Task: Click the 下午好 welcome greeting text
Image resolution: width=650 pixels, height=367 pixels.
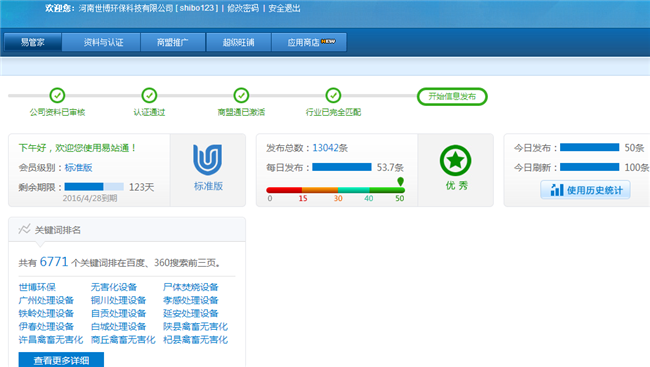Action: [78, 148]
